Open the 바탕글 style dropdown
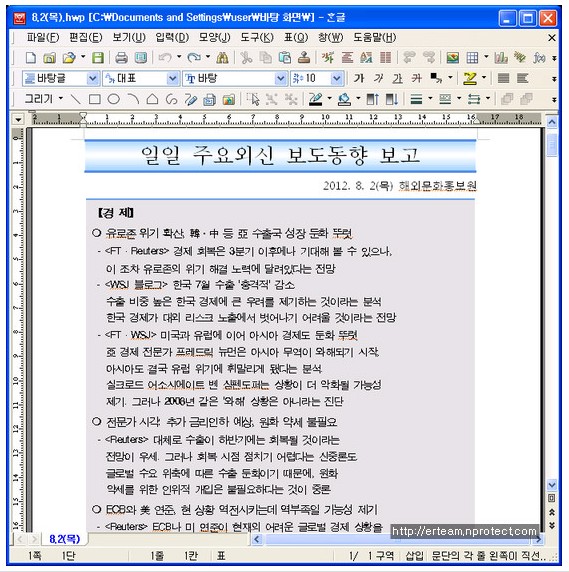 93,78
